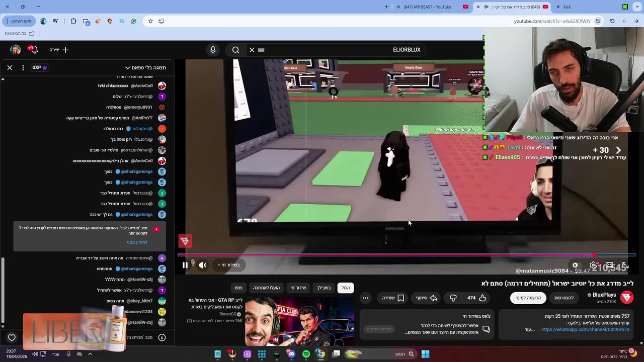644x362 pixels.
Task: Open YouTube account avatar menu
Action: (15, 50)
